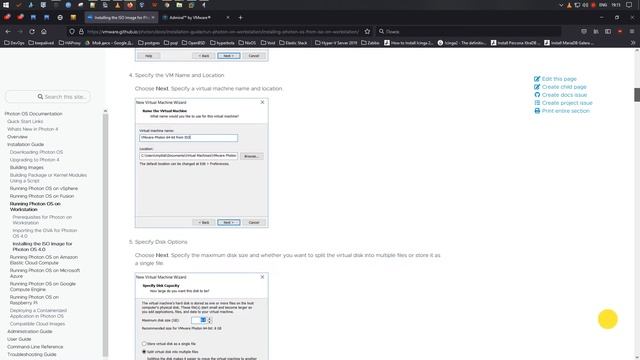
Task: Open the Install MariaDB Galera bookmark
Action: pyautogui.click(x=569, y=42)
